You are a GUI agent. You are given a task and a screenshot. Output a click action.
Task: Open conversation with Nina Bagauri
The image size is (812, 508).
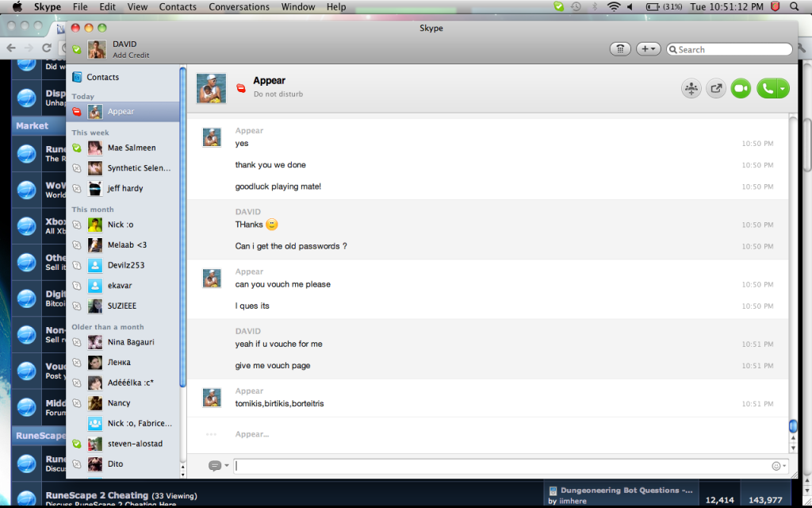(123, 342)
